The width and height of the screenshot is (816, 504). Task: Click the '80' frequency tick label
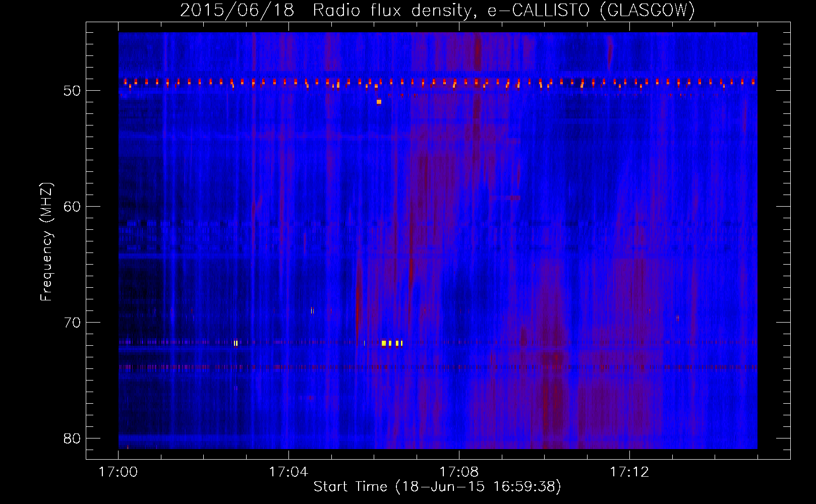click(72, 438)
